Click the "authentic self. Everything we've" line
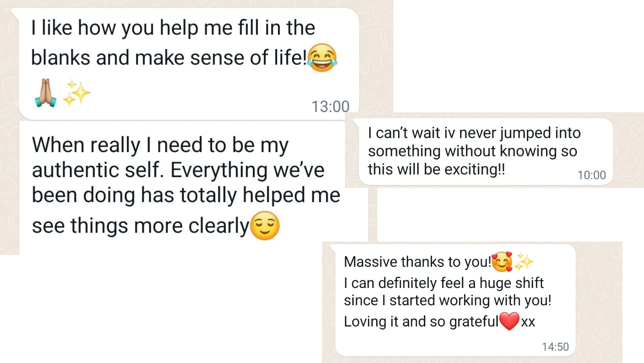Screen dimensions: 644x363 point(178,170)
